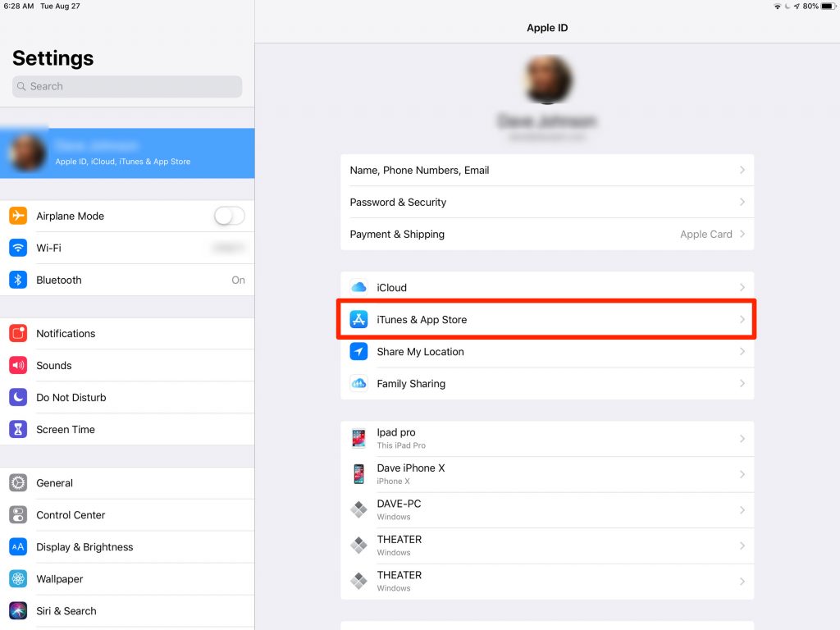This screenshot has width=840, height=630.
Task: Tap the Share My Location arrow icon
Action: pos(358,351)
